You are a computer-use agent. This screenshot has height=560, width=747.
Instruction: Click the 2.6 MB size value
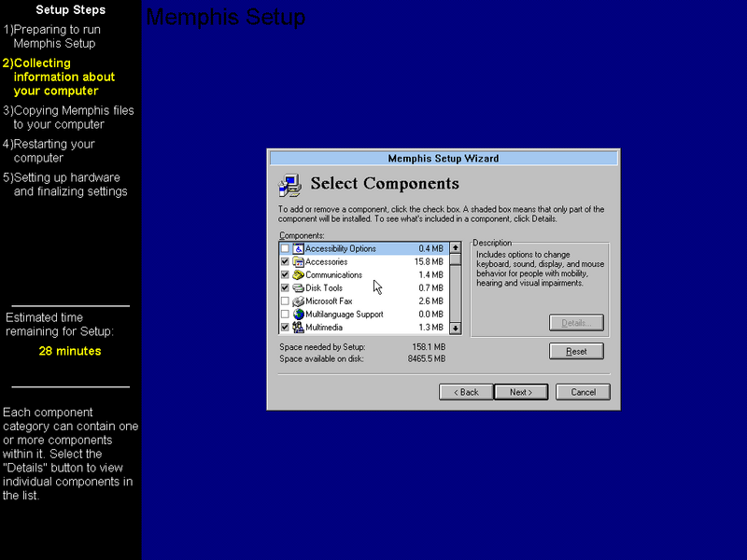point(431,301)
